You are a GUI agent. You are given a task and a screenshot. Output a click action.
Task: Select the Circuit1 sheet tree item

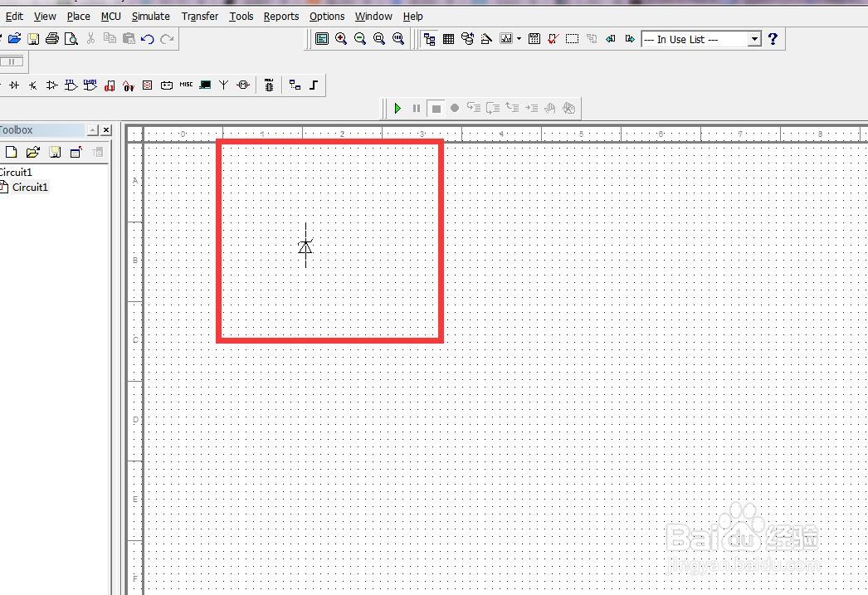(x=30, y=187)
